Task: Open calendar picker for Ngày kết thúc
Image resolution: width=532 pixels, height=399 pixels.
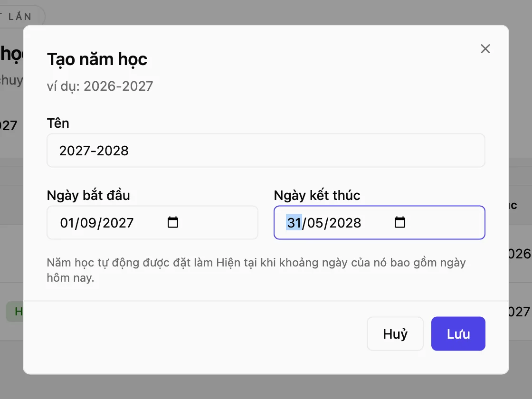Action: 399,223
